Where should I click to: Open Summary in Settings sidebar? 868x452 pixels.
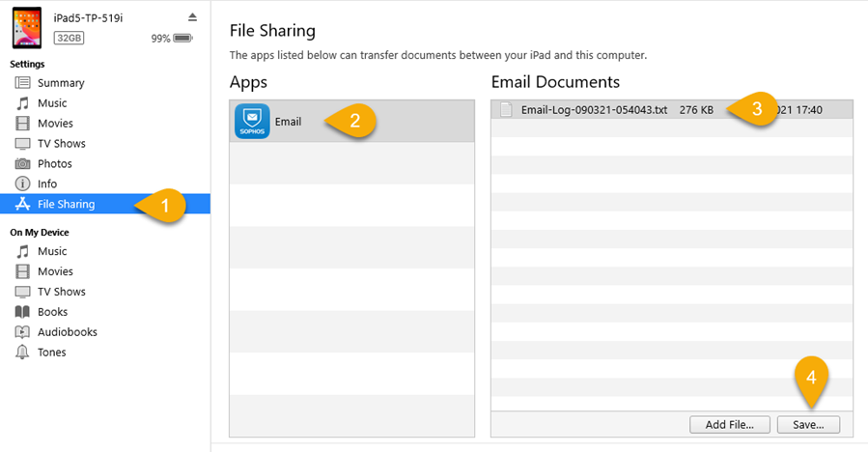pos(60,83)
